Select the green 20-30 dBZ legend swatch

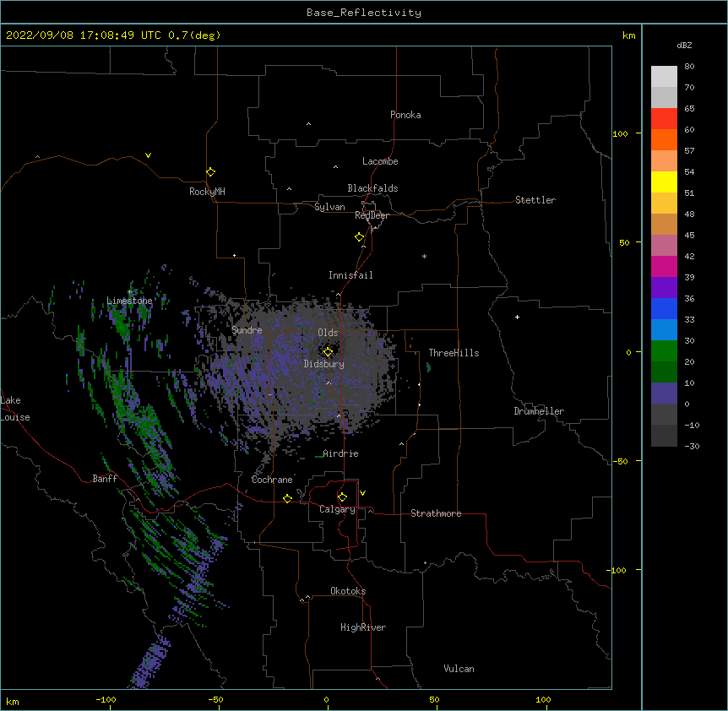coord(664,351)
